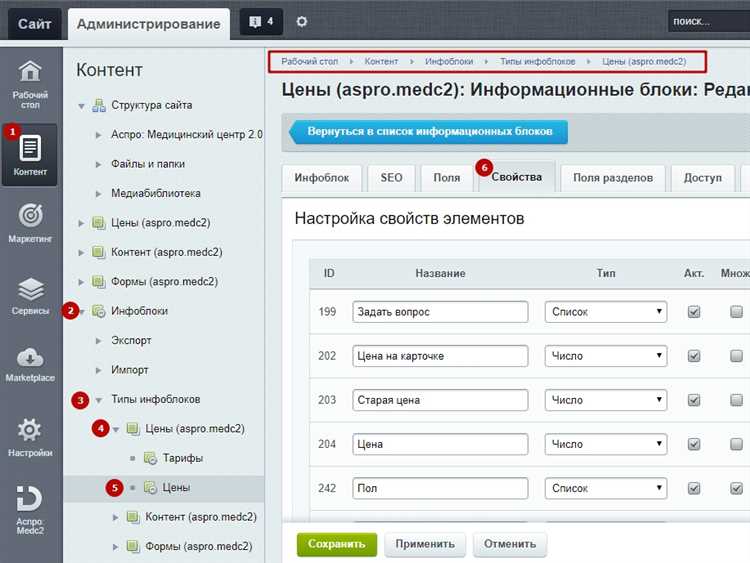Open the type dropdown for Цена row 204
750x563 pixels.
click(606, 444)
